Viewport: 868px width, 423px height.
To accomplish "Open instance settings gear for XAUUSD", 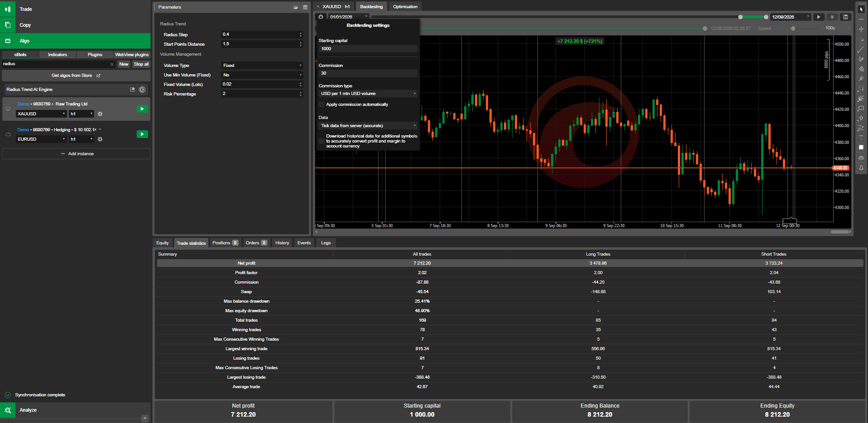I will pyautogui.click(x=100, y=114).
